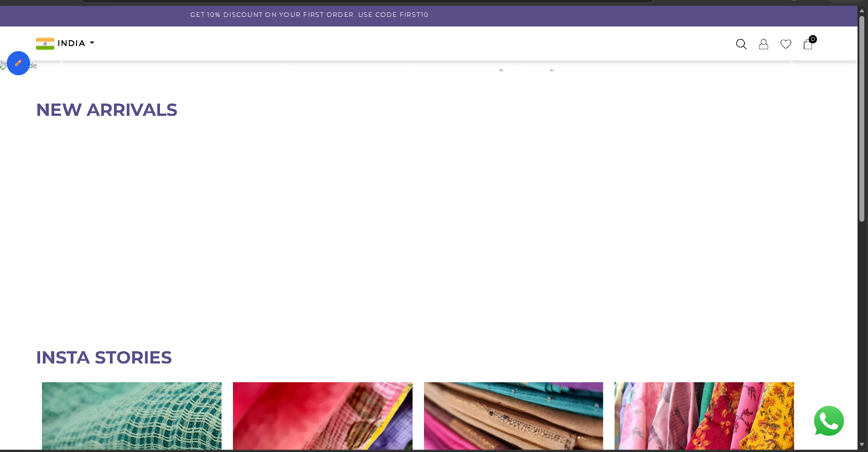Viewport: 868px width, 452px height.
Task: Click the NEW ARRIVALS heading
Action: click(x=107, y=110)
